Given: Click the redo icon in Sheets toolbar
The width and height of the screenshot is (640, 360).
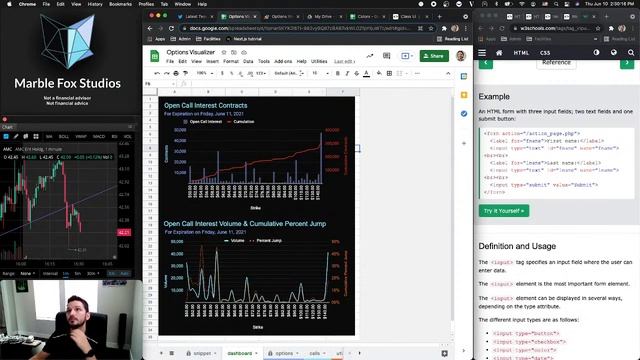Looking at the screenshot, I should pos(167,73).
